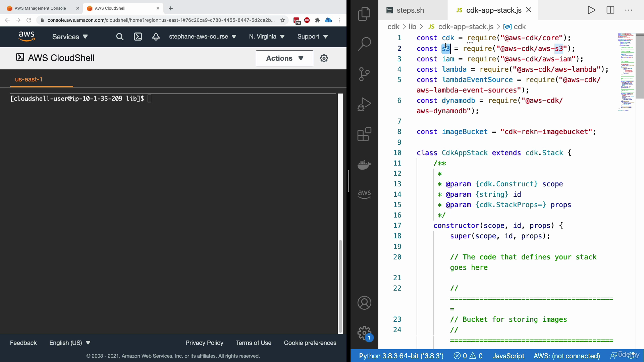
Task: Click the code minimap overview
Action: click(x=626, y=72)
